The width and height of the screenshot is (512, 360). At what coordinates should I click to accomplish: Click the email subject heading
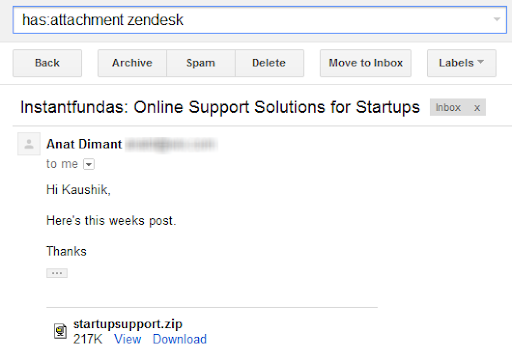point(220,108)
